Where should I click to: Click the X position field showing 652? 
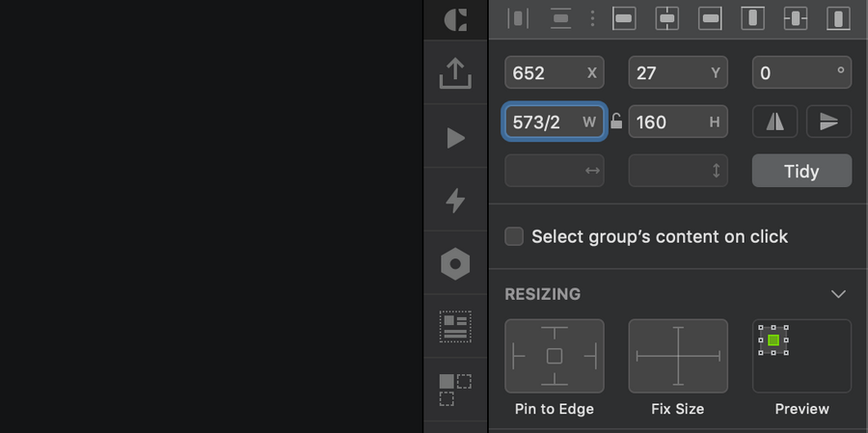tap(545, 72)
